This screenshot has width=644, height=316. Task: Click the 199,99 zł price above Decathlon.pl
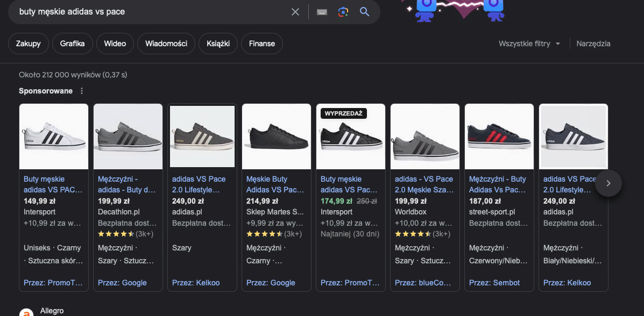tap(114, 201)
